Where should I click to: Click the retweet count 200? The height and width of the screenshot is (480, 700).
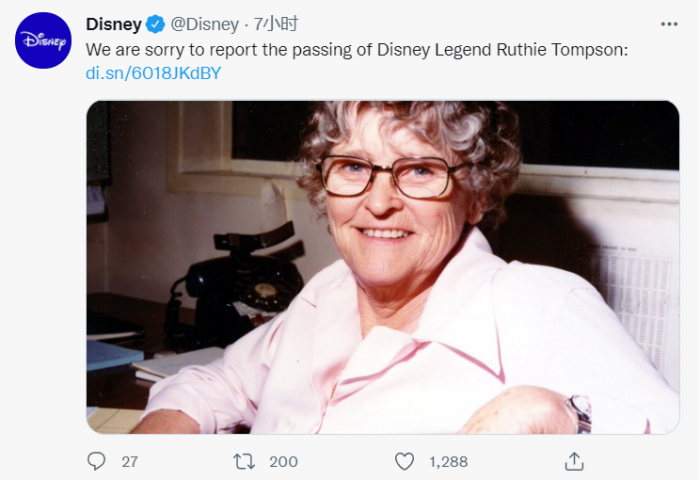[x=284, y=462]
